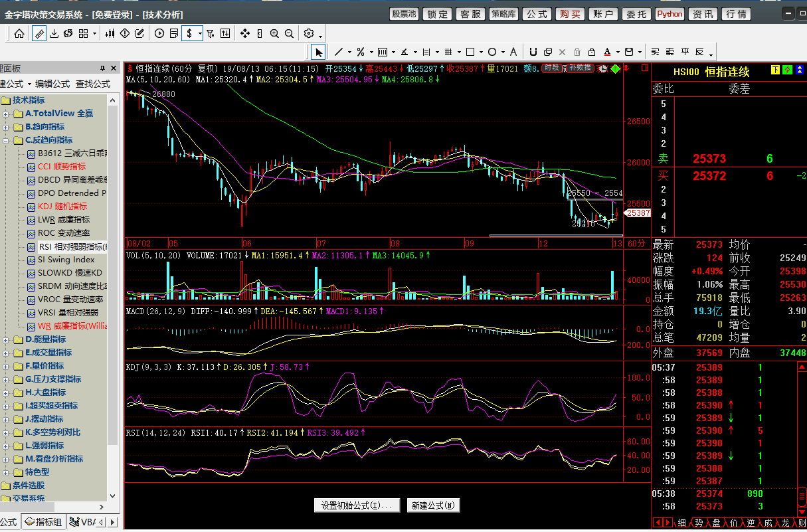807x532 pixels.
Task: Open the font color A swatch
Action: coord(607,52)
